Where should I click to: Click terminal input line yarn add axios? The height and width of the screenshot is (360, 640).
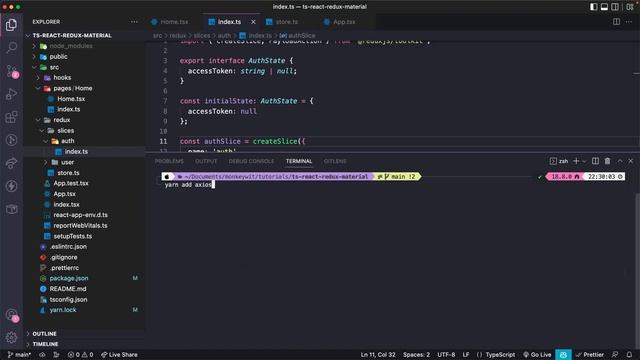[188, 185]
